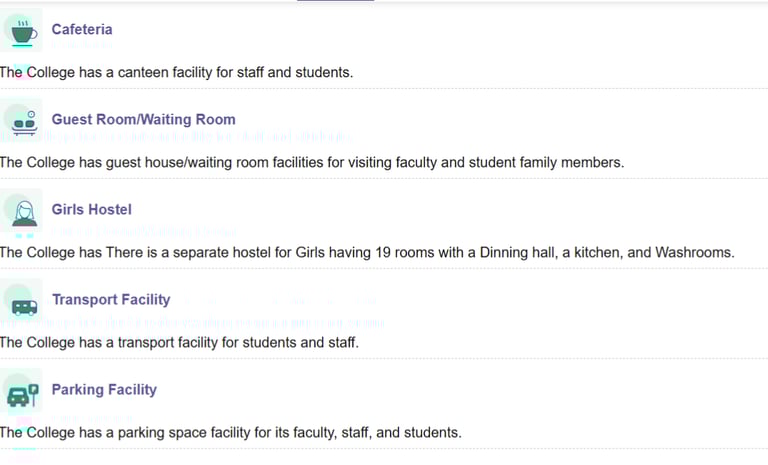Click the Parking Facility title
The height and width of the screenshot is (465, 768).
pos(104,390)
